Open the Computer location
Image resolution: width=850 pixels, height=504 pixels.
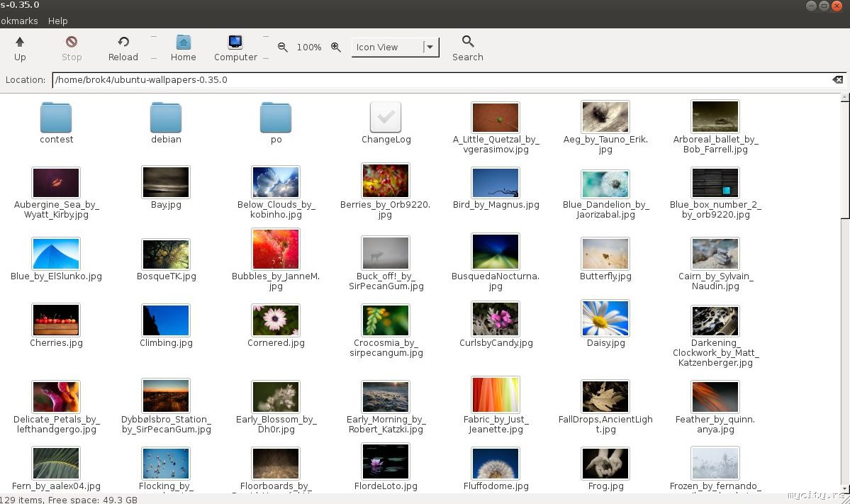pos(235,48)
